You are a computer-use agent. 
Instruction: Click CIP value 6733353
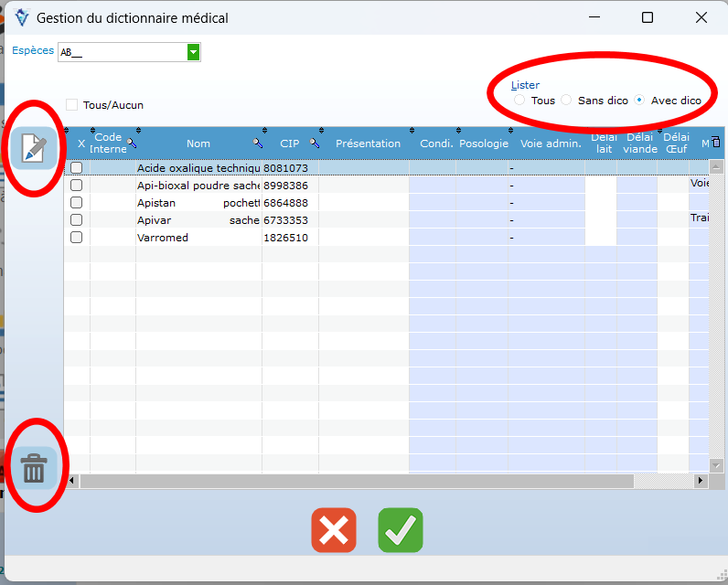point(285,220)
